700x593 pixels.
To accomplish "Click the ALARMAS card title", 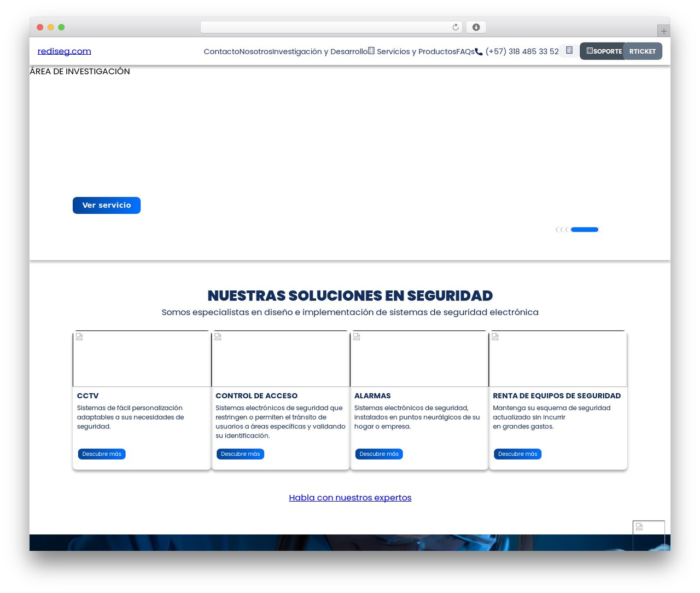I will [372, 396].
